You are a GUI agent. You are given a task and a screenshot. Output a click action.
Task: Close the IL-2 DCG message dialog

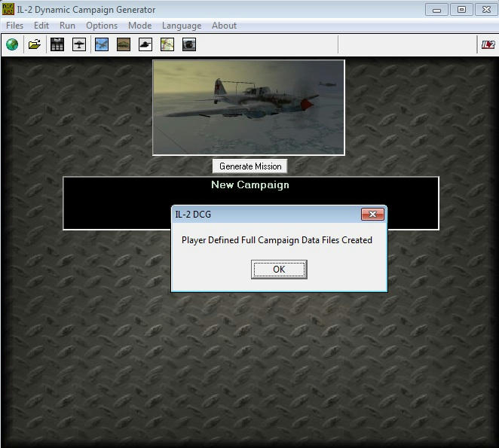pyautogui.click(x=372, y=215)
